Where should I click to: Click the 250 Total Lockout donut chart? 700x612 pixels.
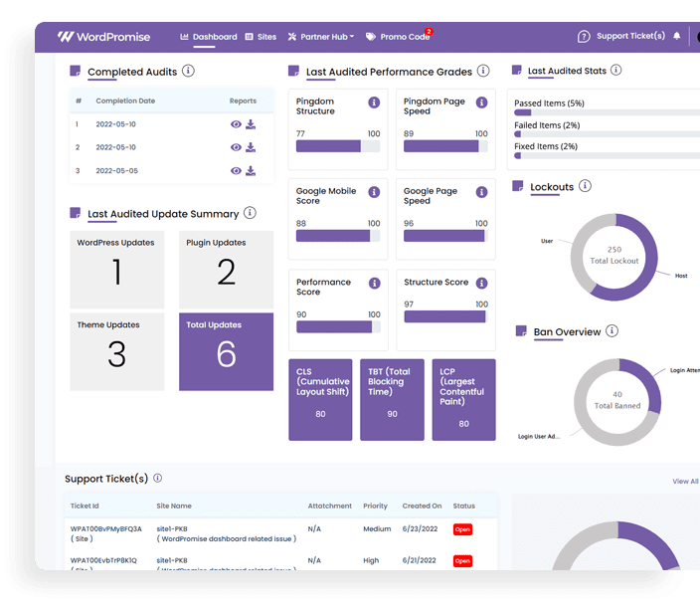614,257
